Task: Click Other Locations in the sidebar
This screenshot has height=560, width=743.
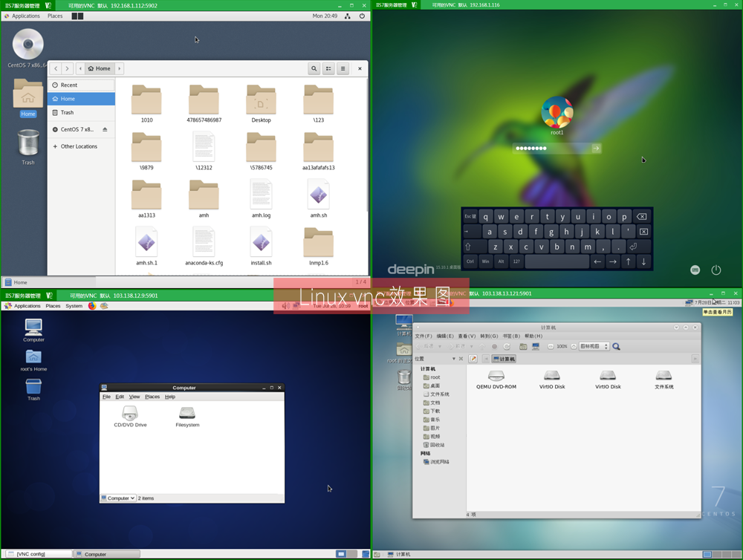Action: pyautogui.click(x=74, y=146)
